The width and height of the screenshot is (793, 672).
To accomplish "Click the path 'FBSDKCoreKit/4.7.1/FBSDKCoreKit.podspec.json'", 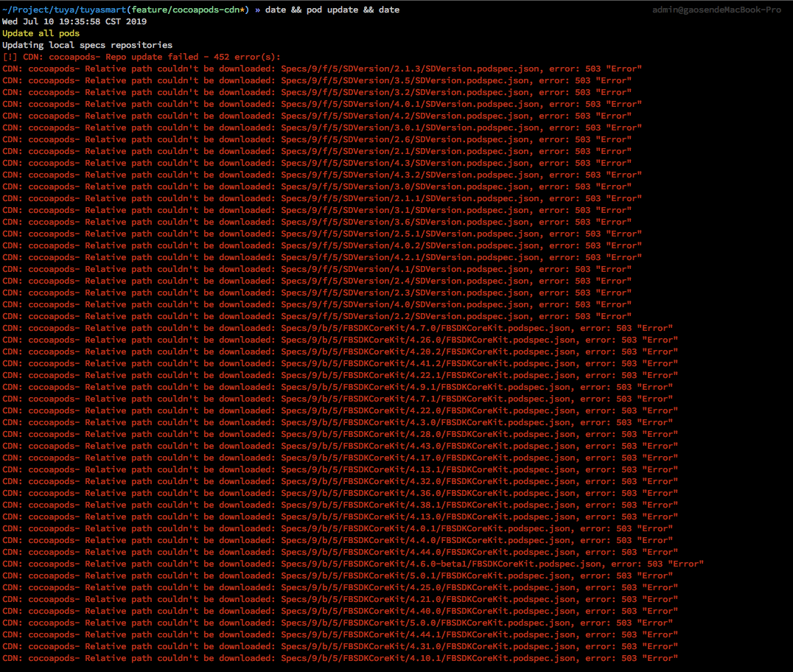I will point(457,399).
